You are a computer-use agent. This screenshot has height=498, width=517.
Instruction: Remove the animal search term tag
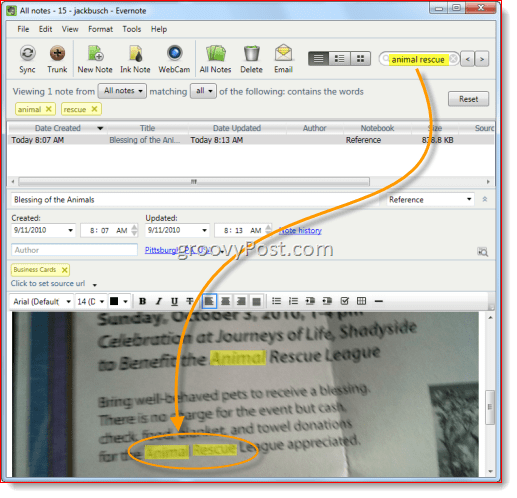(49, 109)
